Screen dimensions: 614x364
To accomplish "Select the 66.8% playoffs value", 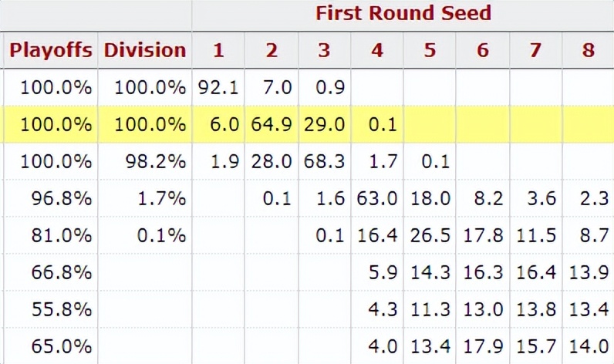I will tap(56, 273).
